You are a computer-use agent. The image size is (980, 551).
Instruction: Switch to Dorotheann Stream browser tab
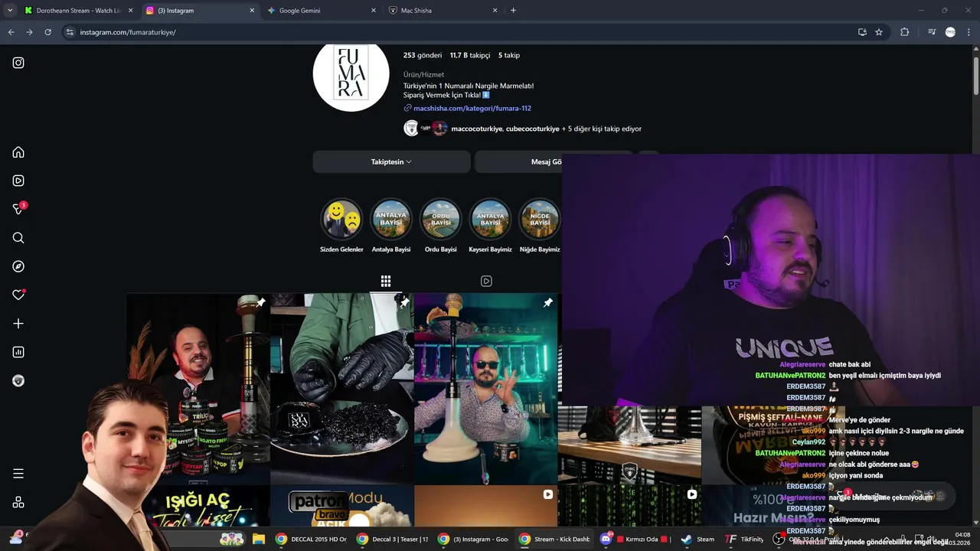point(78,11)
